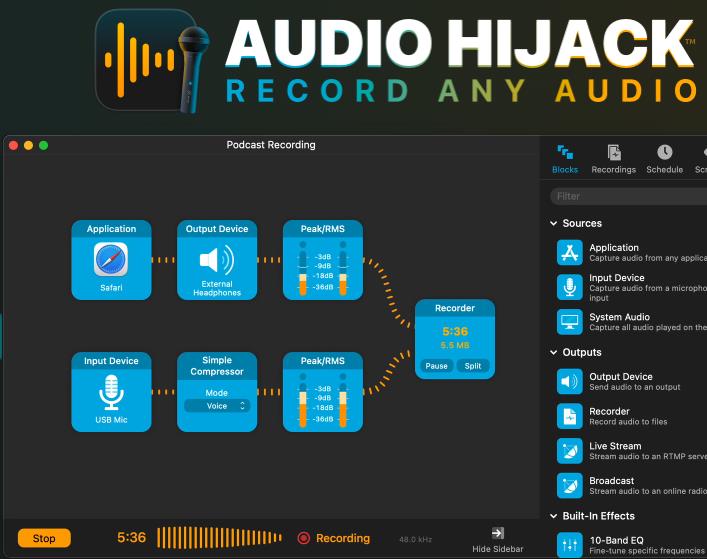The height and width of the screenshot is (559, 707).
Task: Open the Mode dropdown set to Voice
Action: 217,406
